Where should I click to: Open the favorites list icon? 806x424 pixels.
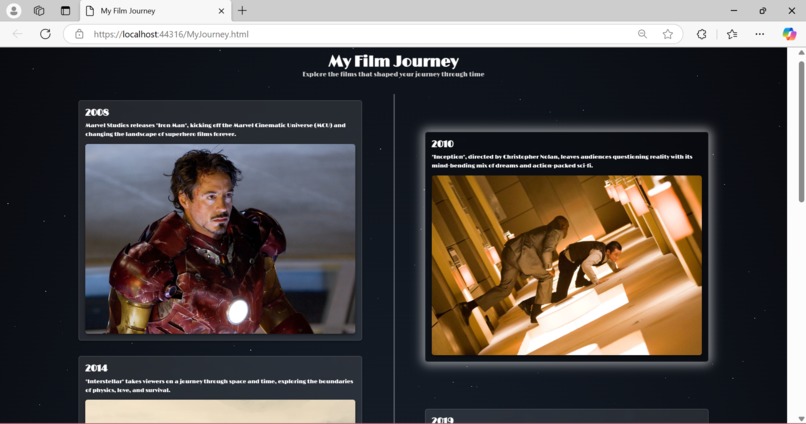pyautogui.click(x=732, y=34)
